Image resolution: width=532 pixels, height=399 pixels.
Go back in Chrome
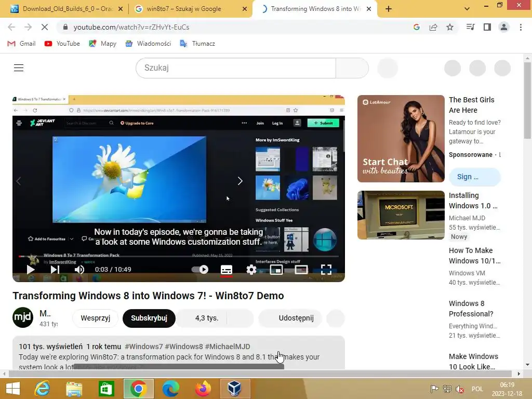pos(11,27)
